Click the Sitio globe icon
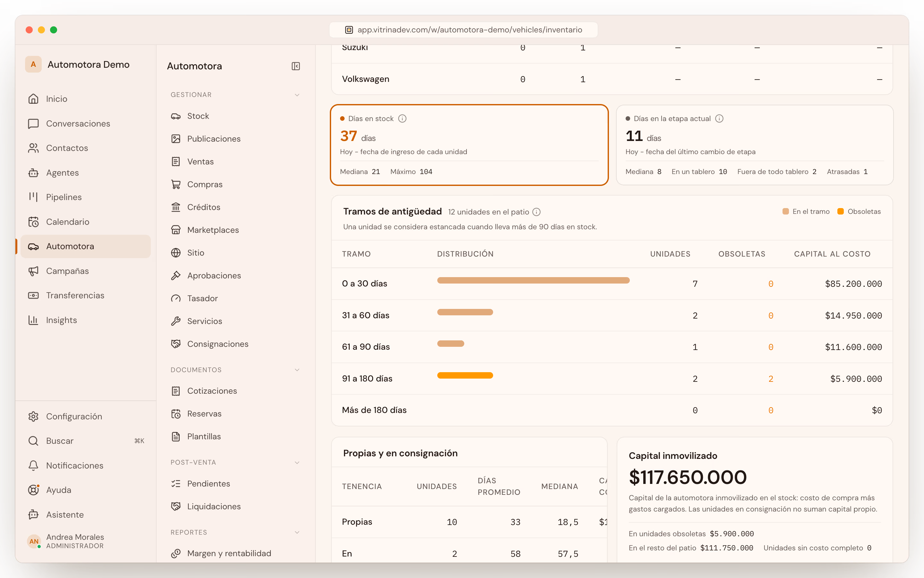 pos(175,253)
